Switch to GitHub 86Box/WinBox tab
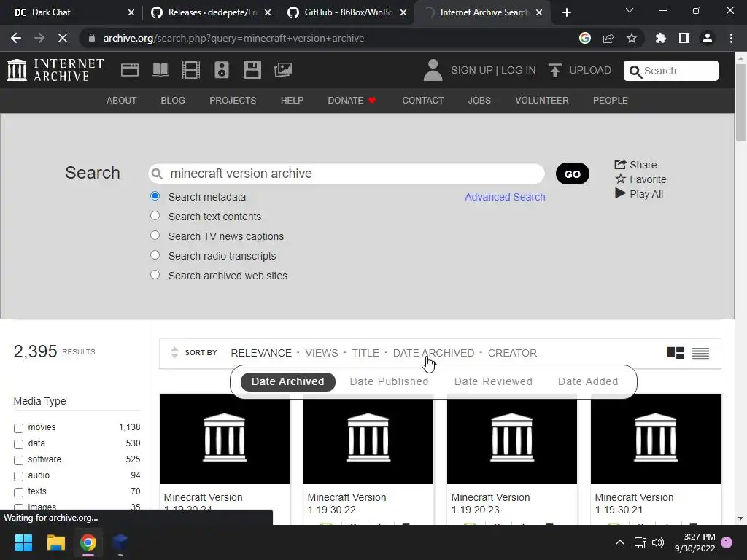The height and width of the screenshot is (560, 747). point(348,12)
